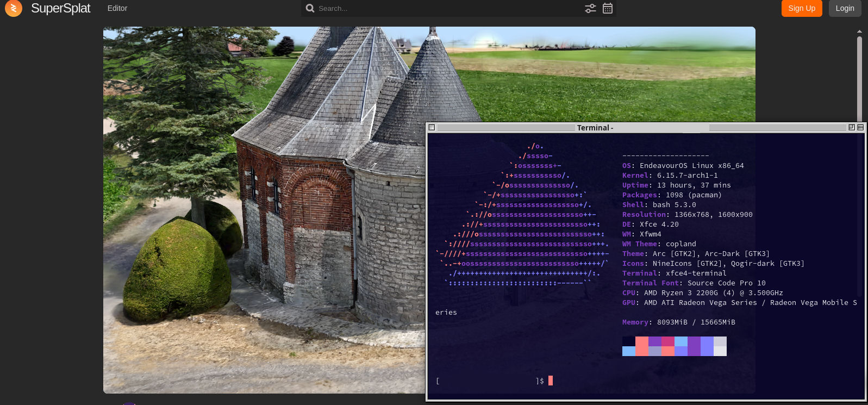
Task: Click the 'WM: Xfwm4' line
Action: pos(641,234)
